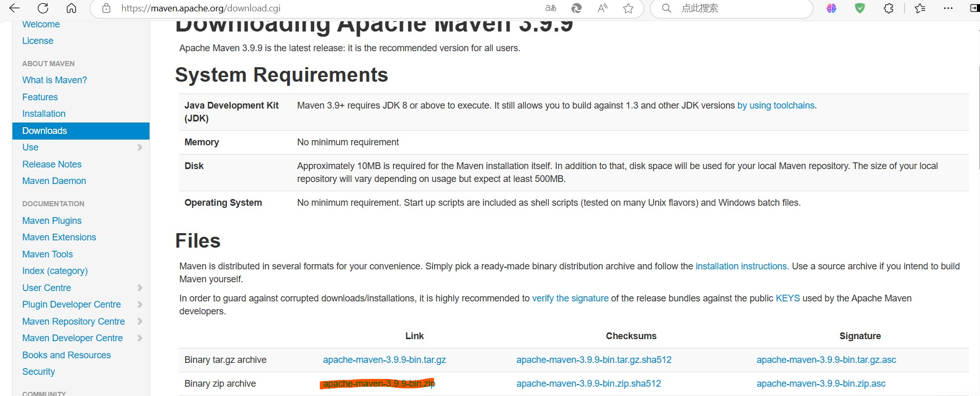980x396 pixels.
Task: Open the Welcome sidebar link
Action: click(41, 24)
